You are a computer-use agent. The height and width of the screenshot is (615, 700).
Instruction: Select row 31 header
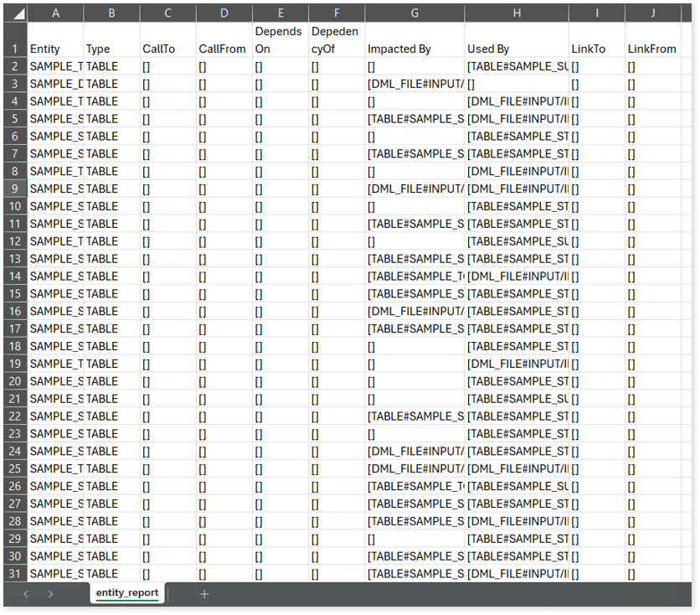pyautogui.click(x=14, y=574)
